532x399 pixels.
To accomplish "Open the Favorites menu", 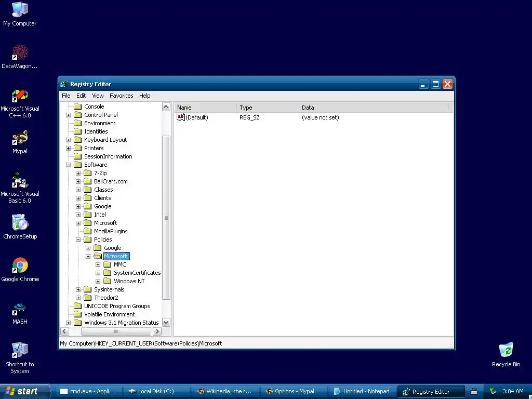I will tap(122, 96).
